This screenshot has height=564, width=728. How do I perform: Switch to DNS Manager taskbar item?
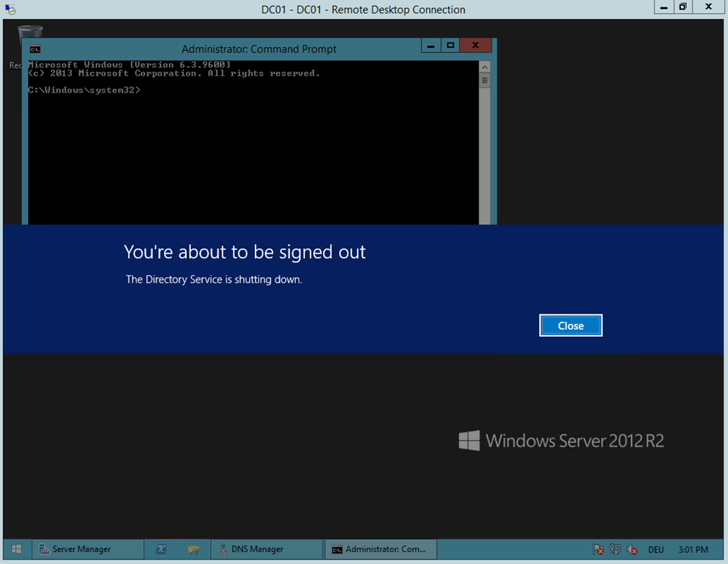267,549
